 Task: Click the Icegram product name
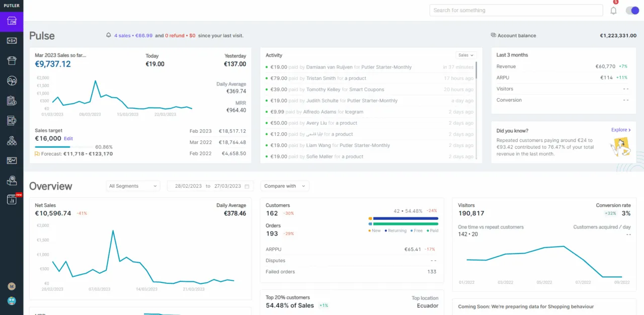click(354, 112)
